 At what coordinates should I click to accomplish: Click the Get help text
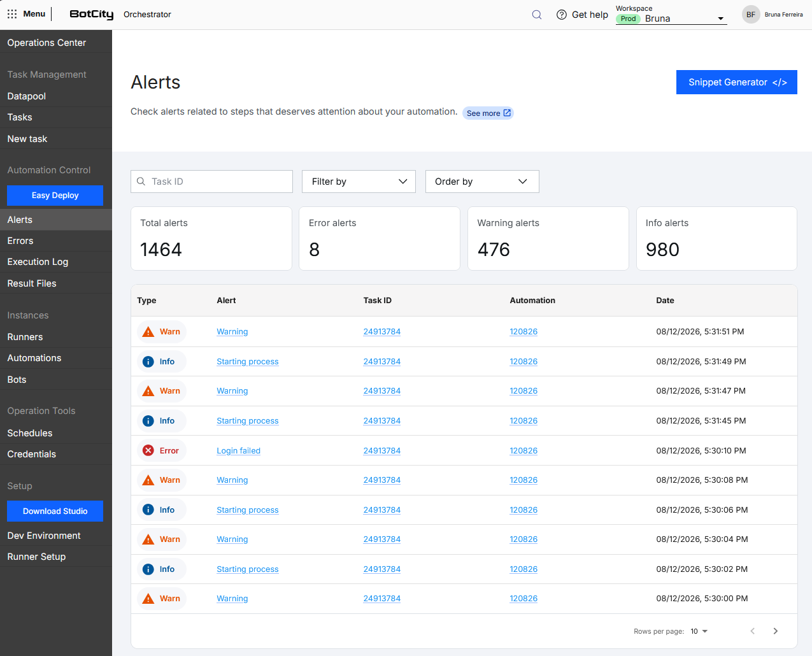pyautogui.click(x=590, y=15)
